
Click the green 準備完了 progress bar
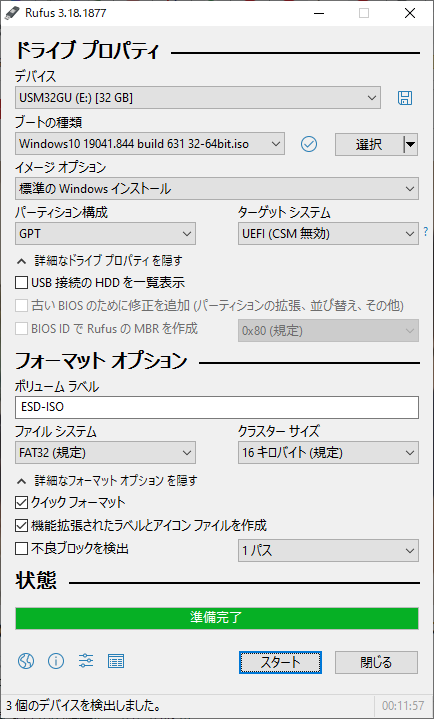(217, 618)
